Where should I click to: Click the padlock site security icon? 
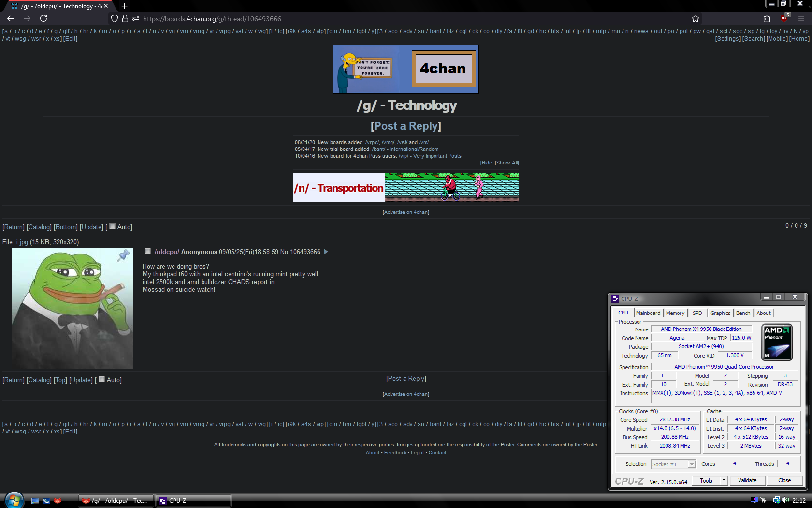(x=125, y=18)
